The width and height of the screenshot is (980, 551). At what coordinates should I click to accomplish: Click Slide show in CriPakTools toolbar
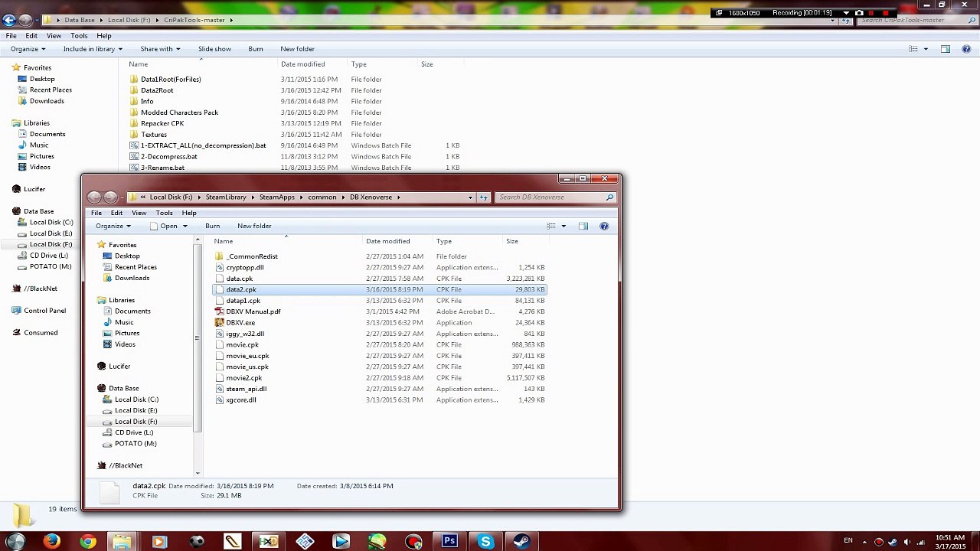214,49
